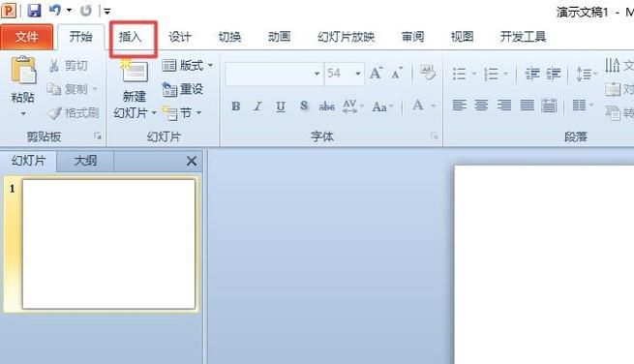The height and width of the screenshot is (364, 634).
Task: Toggle Italic formatting
Action: point(257,106)
